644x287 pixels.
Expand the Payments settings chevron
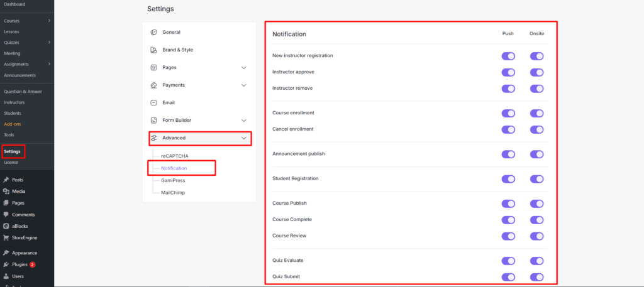243,85
